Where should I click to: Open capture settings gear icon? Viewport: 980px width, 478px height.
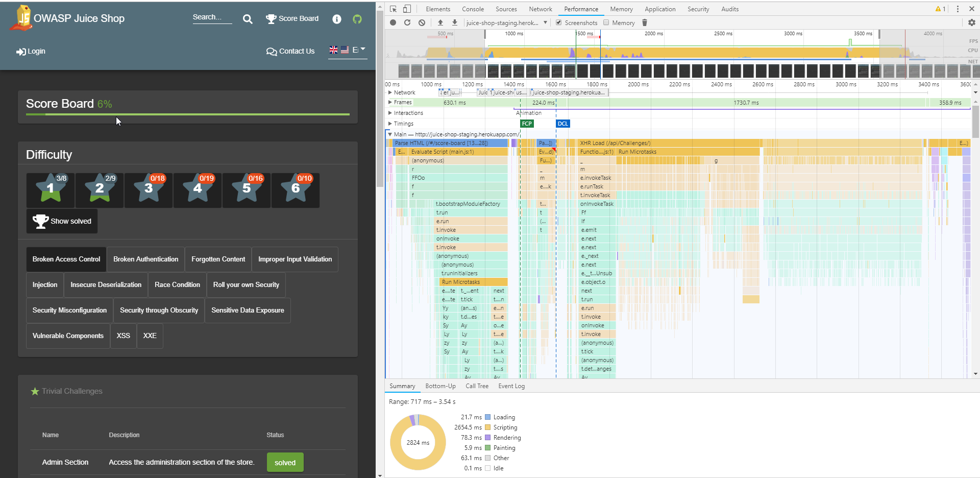click(972, 22)
